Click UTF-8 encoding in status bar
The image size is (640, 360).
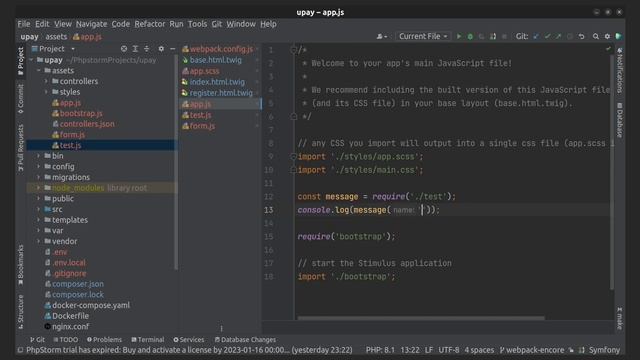449,350
